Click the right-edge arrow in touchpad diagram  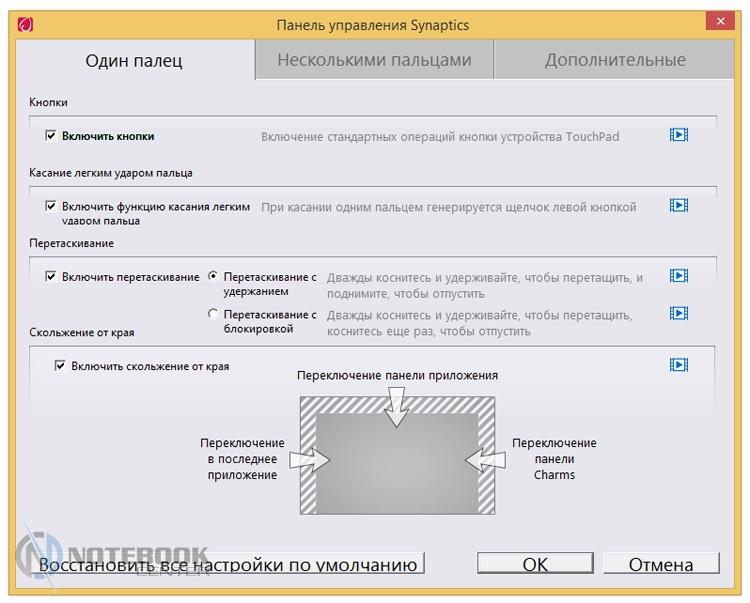485,460
